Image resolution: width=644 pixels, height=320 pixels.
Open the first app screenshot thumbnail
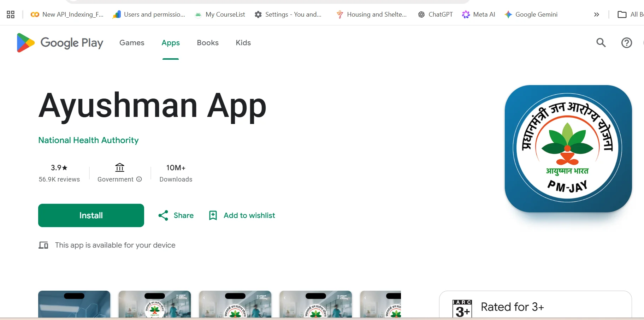(x=74, y=304)
